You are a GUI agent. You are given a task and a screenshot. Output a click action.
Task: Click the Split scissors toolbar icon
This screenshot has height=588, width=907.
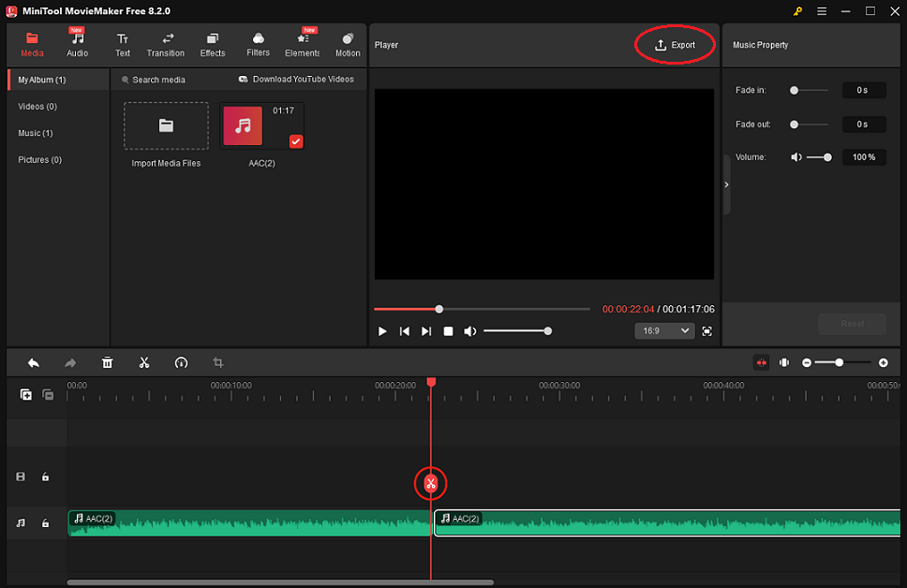click(x=144, y=363)
